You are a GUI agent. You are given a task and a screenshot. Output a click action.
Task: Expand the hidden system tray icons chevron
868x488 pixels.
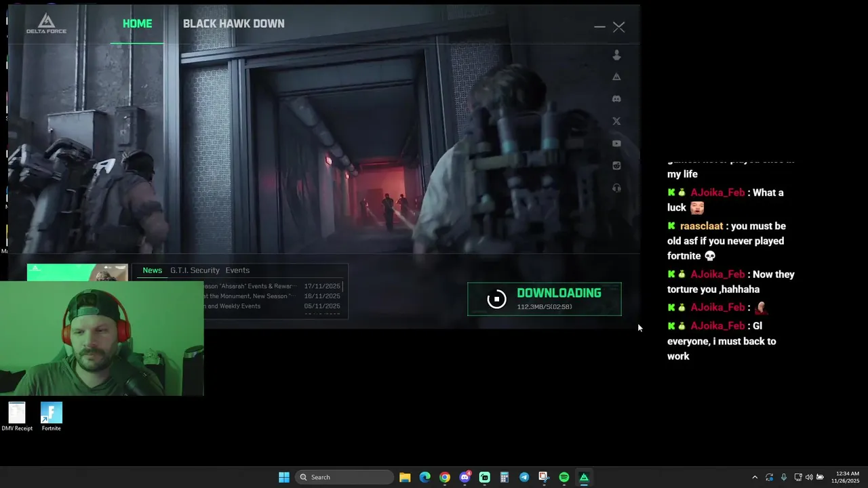[755, 477]
